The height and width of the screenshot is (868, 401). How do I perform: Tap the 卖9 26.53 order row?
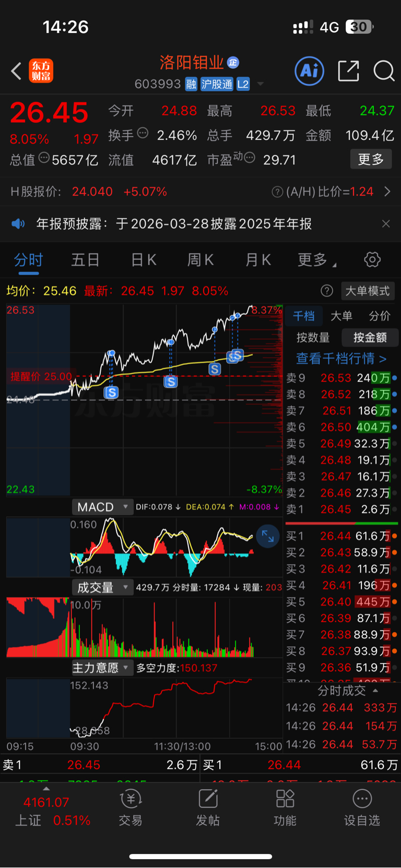(342, 378)
